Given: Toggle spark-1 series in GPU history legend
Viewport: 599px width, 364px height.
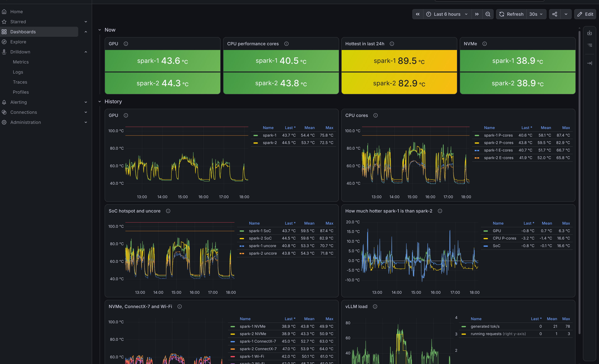Looking at the screenshot, I should pyautogui.click(x=269, y=135).
